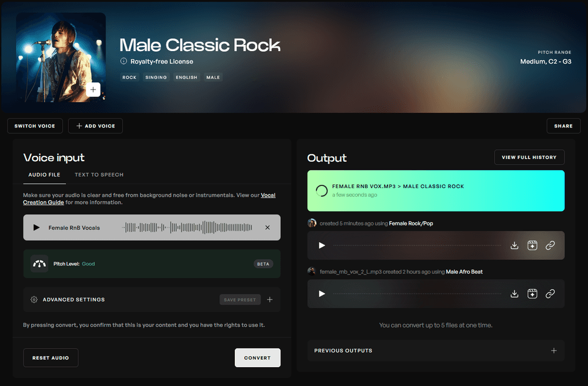Expand the Advanced Settings section
Screen dimensions: 588x386
pyautogui.click(x=73, y=299)
